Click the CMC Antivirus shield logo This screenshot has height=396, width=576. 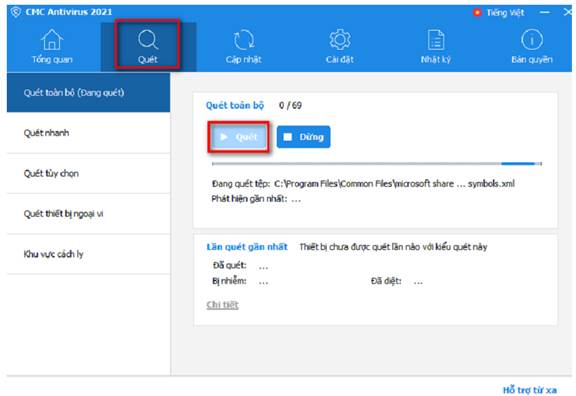click(15, 12)
